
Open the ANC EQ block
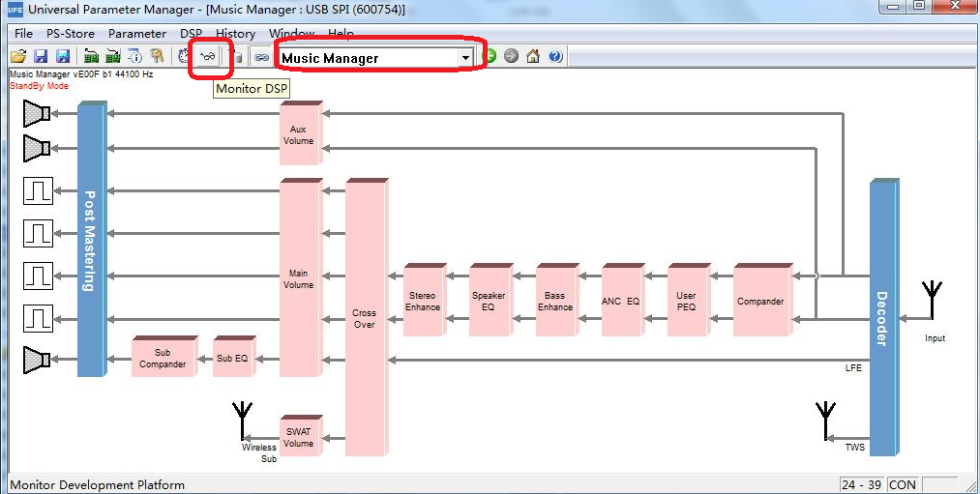coord(623,300)
